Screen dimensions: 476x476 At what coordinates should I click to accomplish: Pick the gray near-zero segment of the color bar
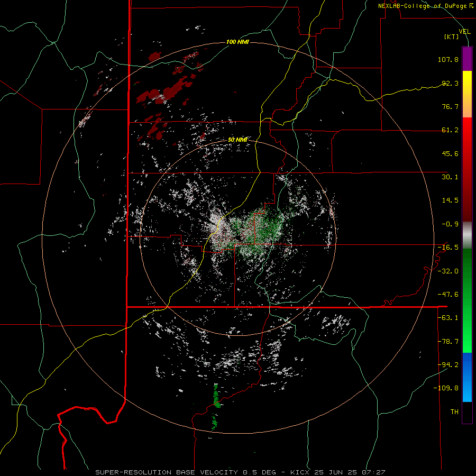pos(467,235)
